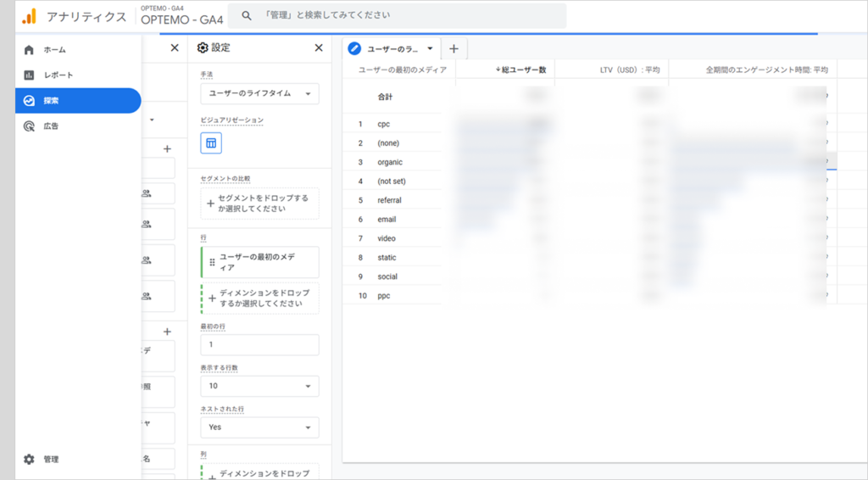This screenshot has width=868, height=480.
Task: Click the 最初の行 input field showing 1
Action: click(259, 344)
